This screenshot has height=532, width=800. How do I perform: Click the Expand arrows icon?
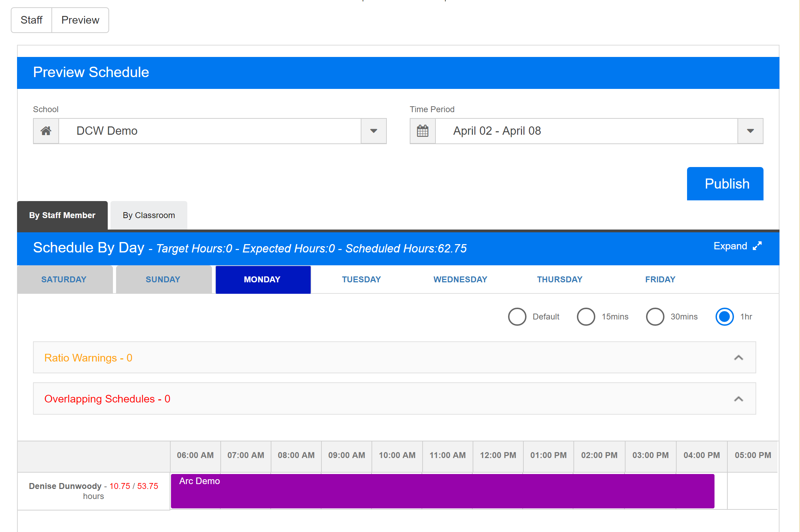(757, 246)
